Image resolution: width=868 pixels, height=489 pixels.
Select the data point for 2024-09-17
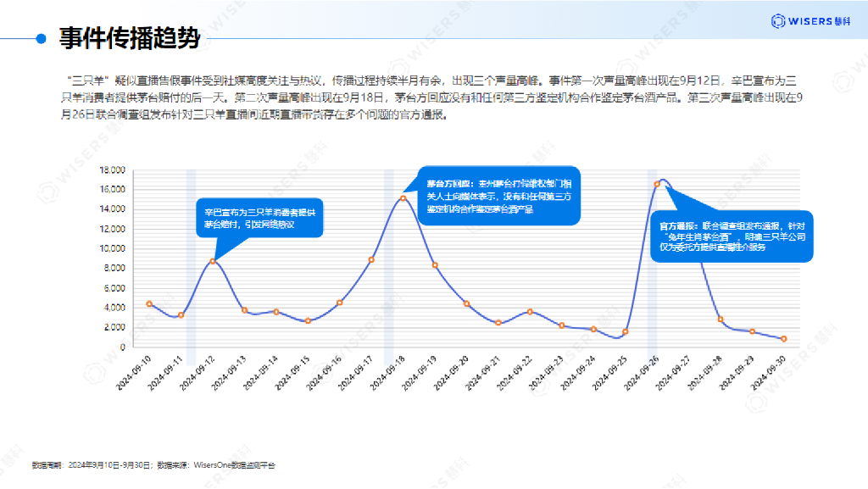click(371, 259)
